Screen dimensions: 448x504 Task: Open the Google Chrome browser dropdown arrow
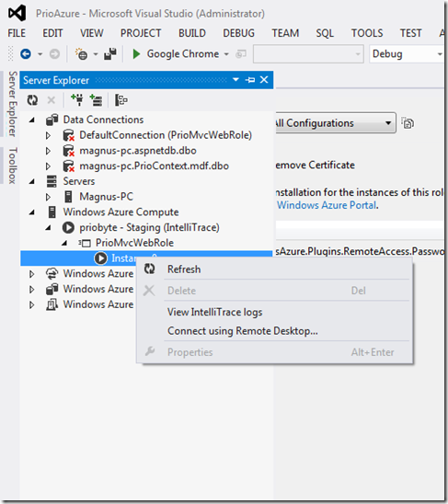(226, 54)
